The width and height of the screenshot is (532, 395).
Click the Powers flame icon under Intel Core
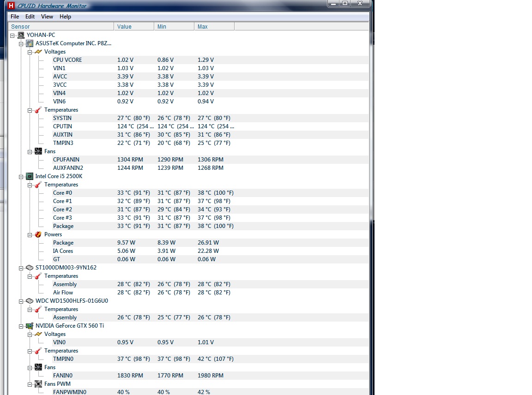click(38, 234)
